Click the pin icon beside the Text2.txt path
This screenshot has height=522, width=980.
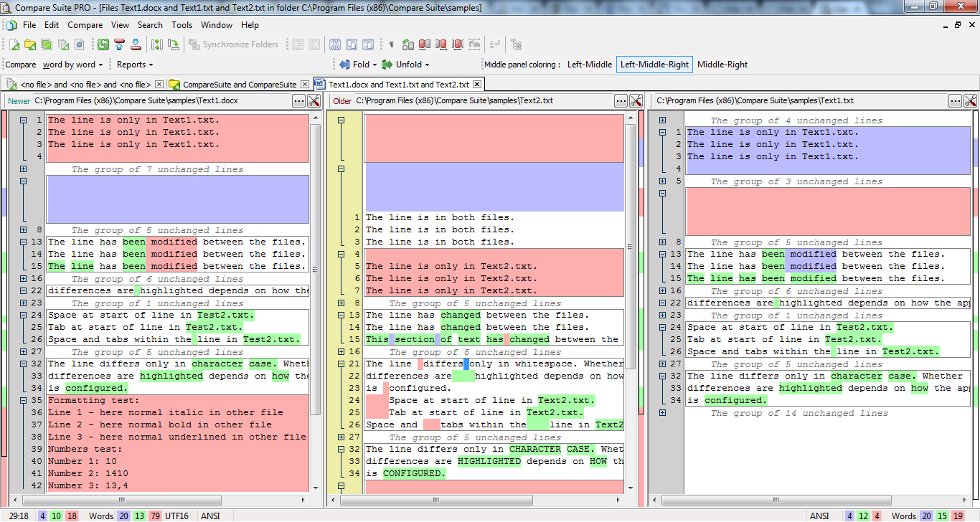click(636, 100)
